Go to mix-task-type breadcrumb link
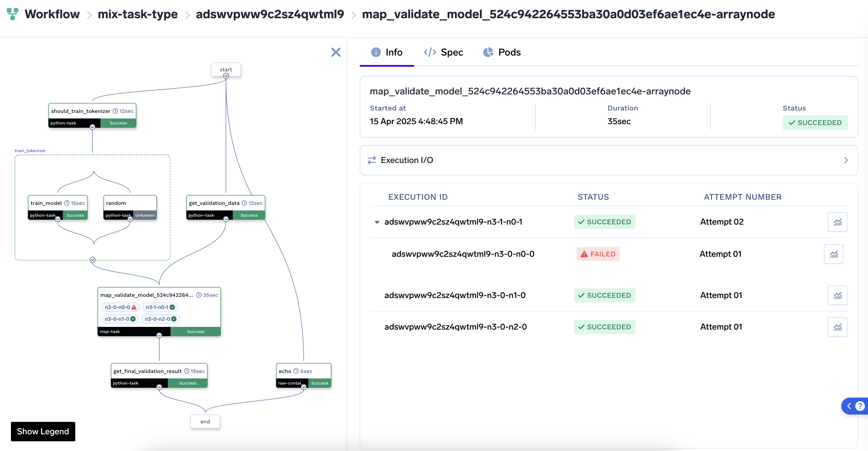The image size is (868, 451). pyautogui.click(x=137, y=14)
